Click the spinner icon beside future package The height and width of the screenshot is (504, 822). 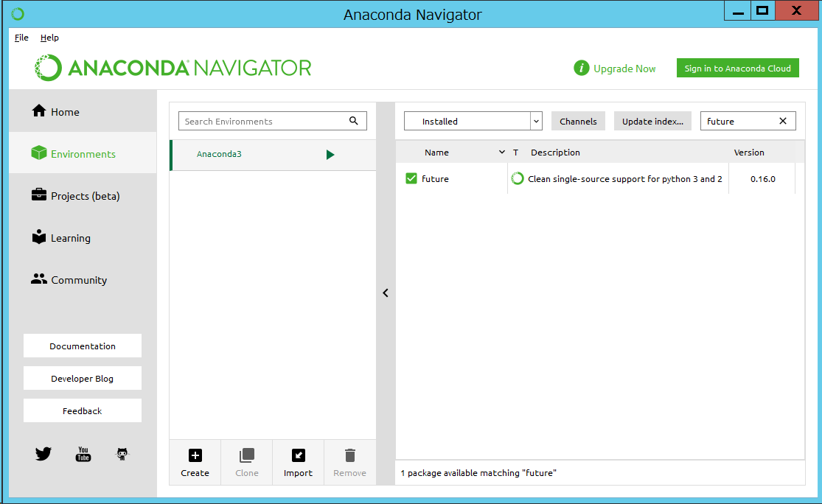(x=517, y=178)
